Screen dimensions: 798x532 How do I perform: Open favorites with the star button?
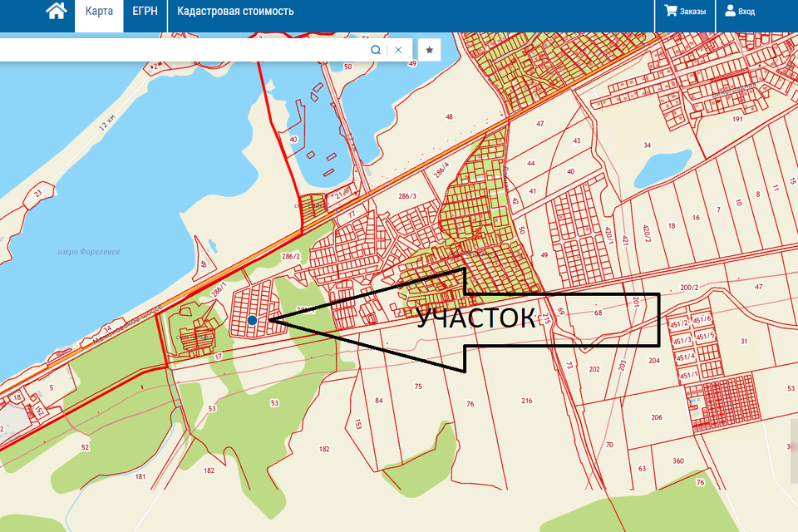429,50
